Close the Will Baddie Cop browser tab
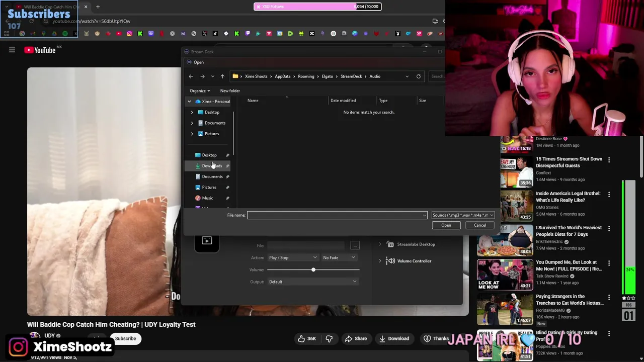Viewport: 644px width, 362px height. tap(86, 7)
